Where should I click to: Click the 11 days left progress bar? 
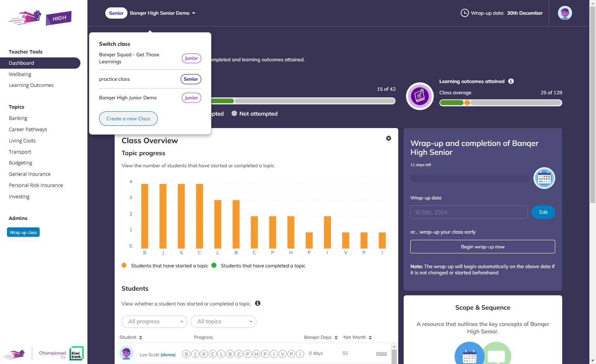(x=470, y=179)
